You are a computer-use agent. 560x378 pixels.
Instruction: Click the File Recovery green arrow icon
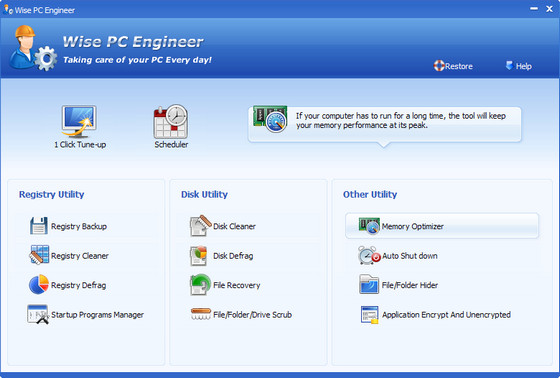coord(200,284)
